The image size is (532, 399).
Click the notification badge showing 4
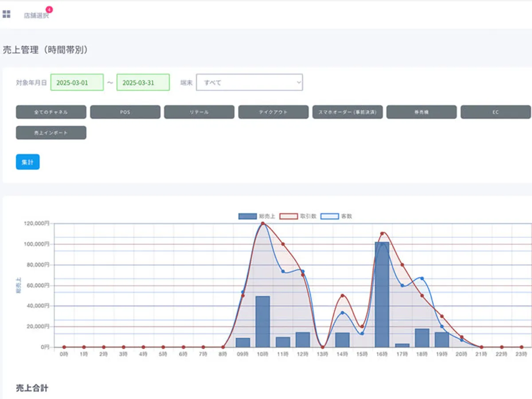tap(49, 9)
